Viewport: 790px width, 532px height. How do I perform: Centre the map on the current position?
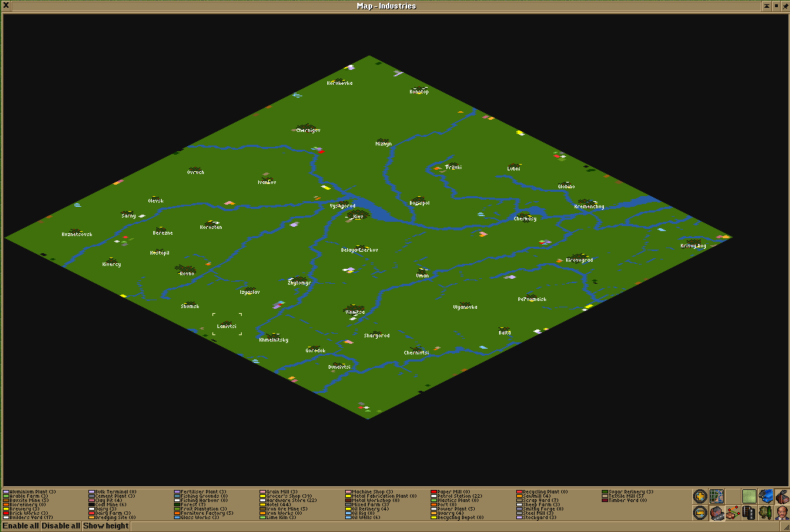point(717,496)
